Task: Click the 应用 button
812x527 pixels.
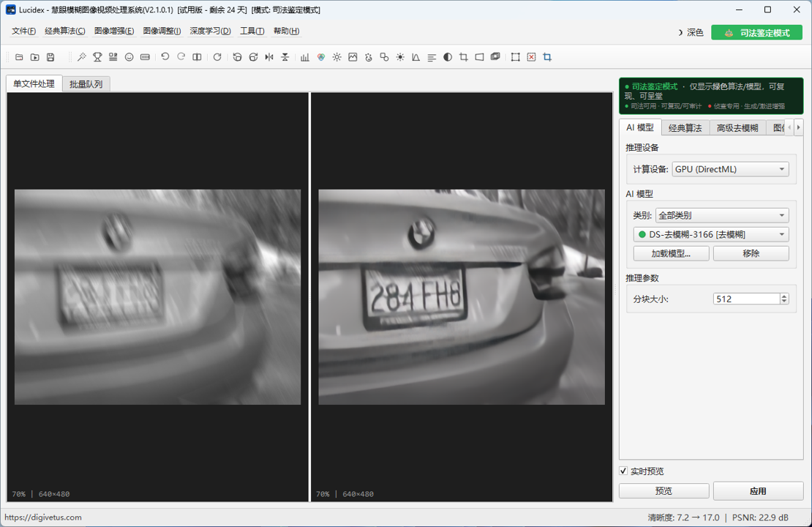Action: 758,490
